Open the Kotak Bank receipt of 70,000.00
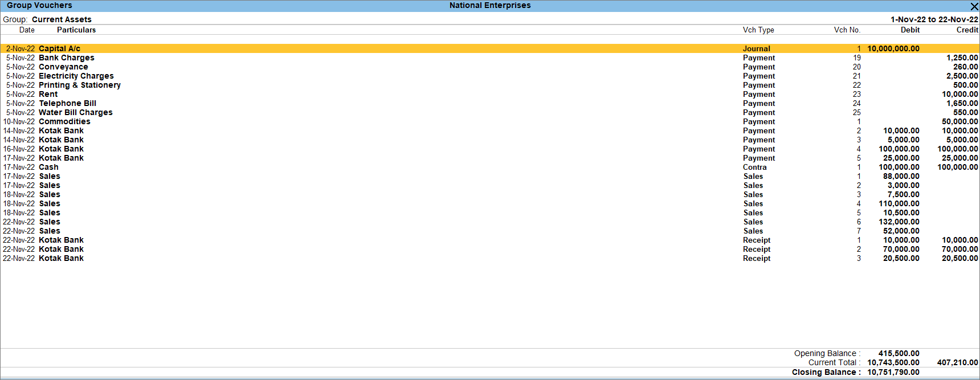 point(490,249)
